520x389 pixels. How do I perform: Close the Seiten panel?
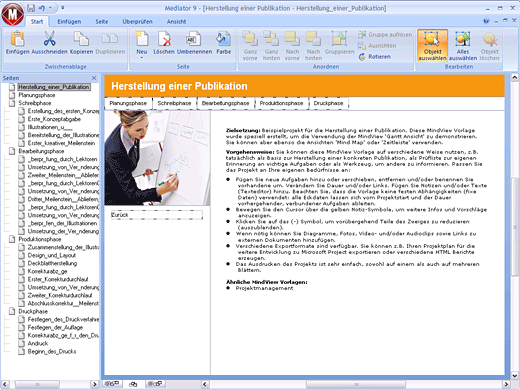[x=94, y=78]
